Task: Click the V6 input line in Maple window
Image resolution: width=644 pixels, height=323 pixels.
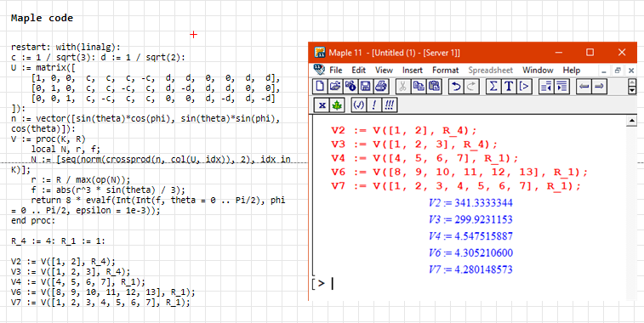Action: [x=459, y=172]
